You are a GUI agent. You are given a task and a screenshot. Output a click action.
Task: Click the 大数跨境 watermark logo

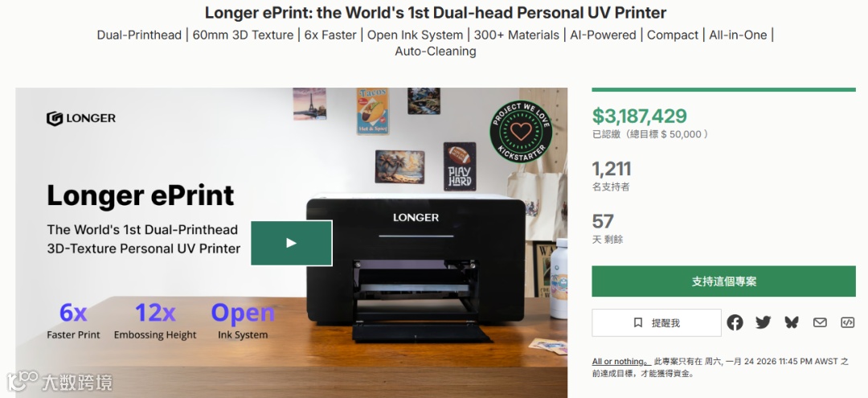pos(59,382)
